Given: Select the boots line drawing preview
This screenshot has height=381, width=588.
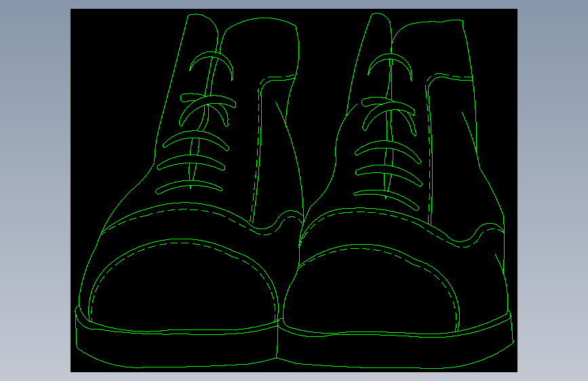Looking at the screenshot, I should 294,190.
